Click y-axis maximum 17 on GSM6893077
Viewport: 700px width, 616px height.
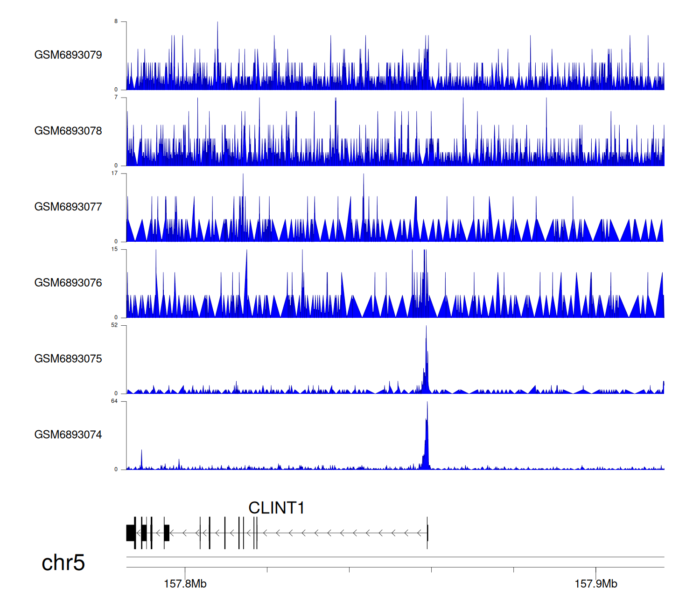point(114,173)
